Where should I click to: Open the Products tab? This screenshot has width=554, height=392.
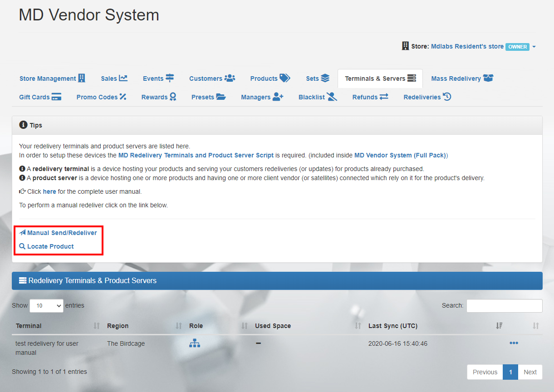click(x=270, y=78)
